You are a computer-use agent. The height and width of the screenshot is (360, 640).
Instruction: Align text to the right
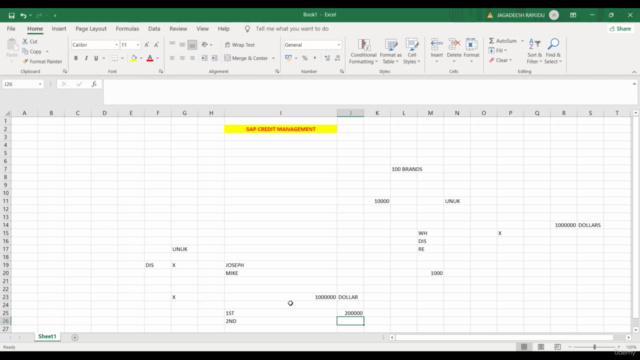[x=192, y=58]
